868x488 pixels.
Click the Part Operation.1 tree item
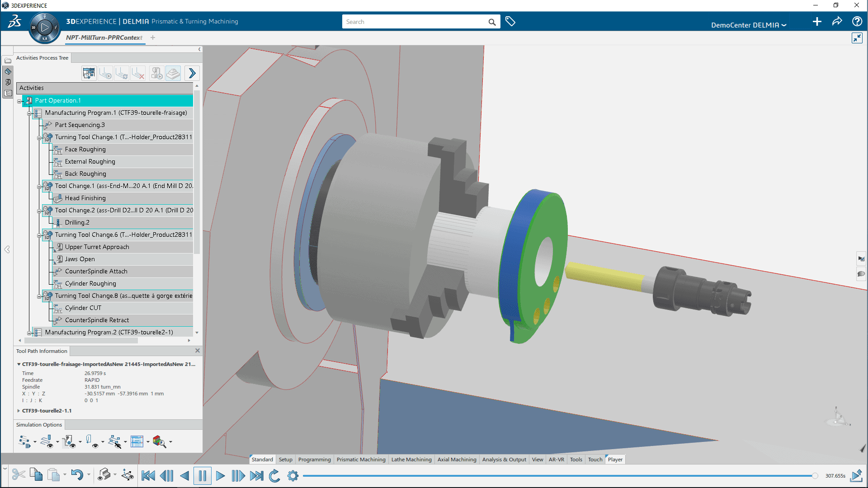pos(58,100)
